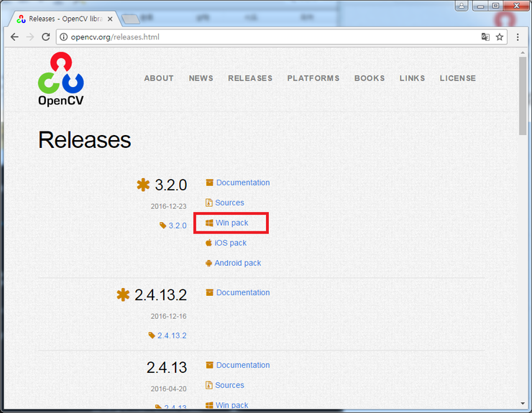This screenshot has width=532, height=413.
Task: Click the 2.4.13.2 tag link
Action: [x=172, y=335]
